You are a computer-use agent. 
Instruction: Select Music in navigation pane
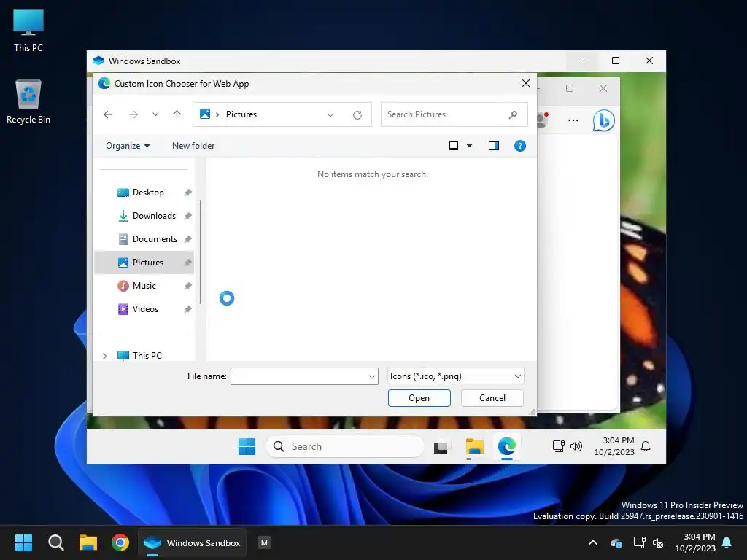coord(144,286)
